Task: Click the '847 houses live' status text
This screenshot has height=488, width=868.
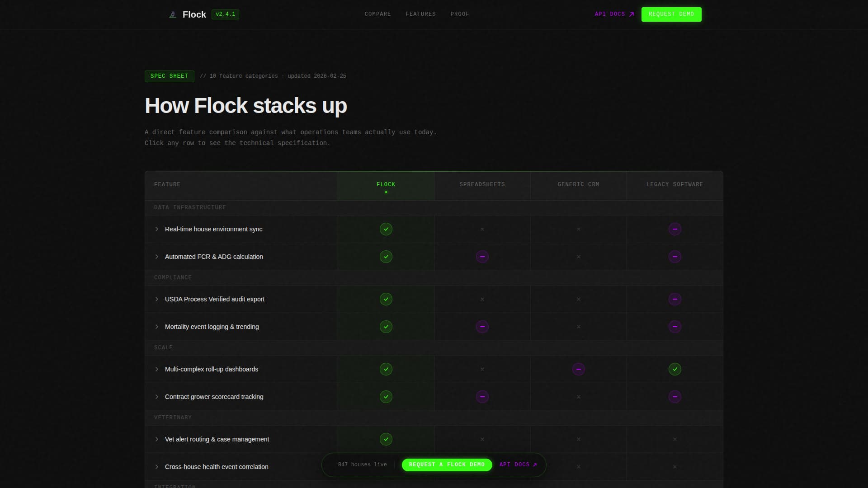Action: click(362, 465)
